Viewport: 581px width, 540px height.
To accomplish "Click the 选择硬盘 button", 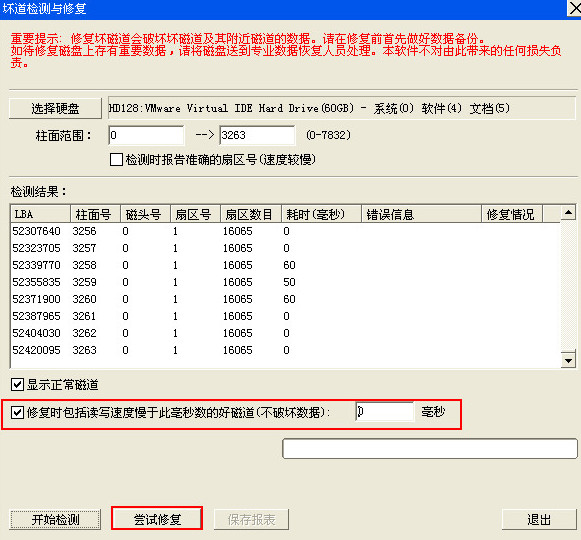I will click(55, 109).
